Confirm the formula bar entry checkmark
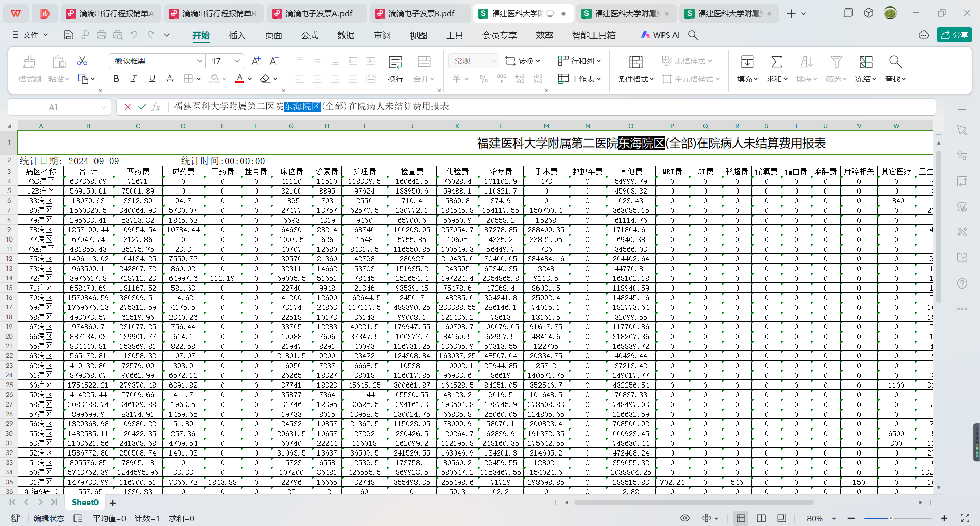980x526 pixels. point(142,107)
